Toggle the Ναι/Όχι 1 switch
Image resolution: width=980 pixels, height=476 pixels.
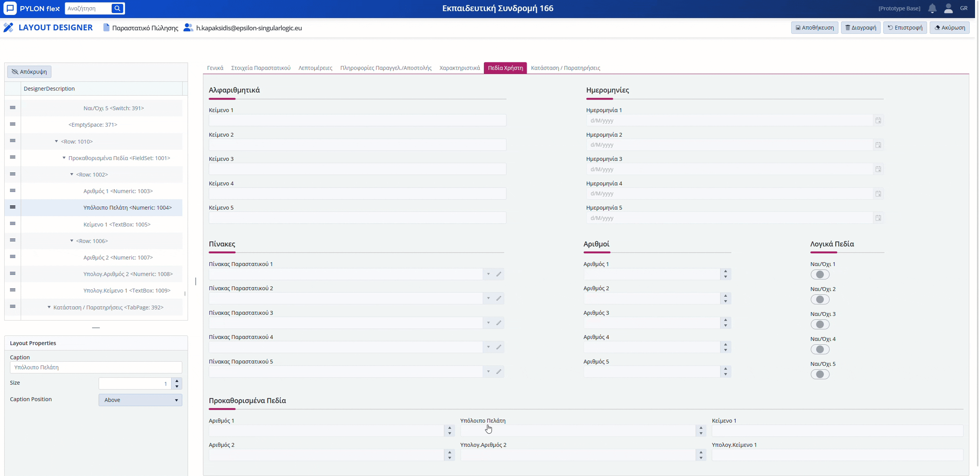[x=820, y=275]
